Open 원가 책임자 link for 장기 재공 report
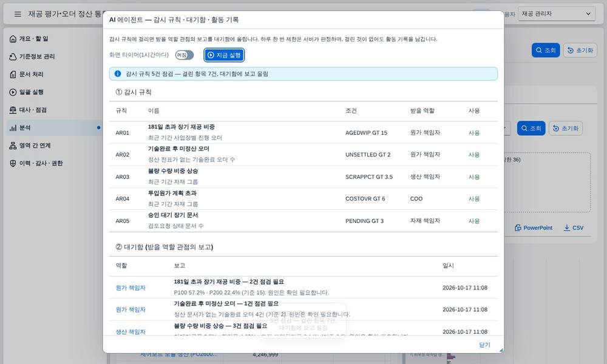 131,288
